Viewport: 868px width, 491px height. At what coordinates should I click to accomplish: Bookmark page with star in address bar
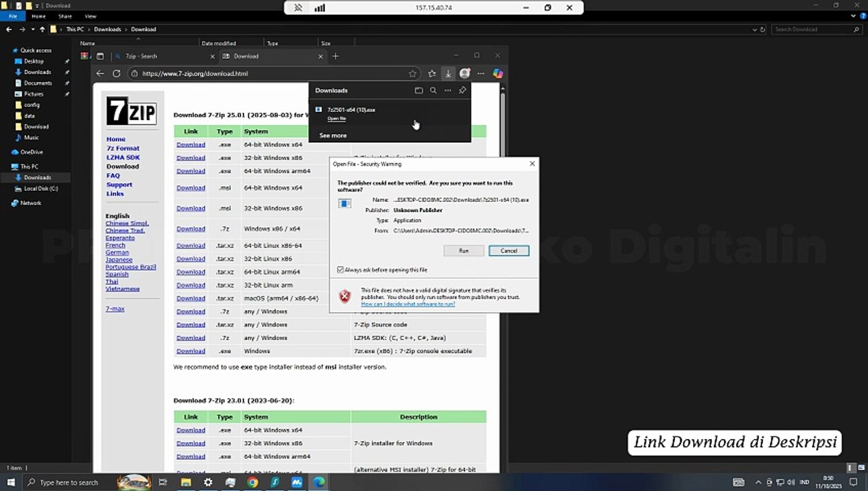[412, 74]
